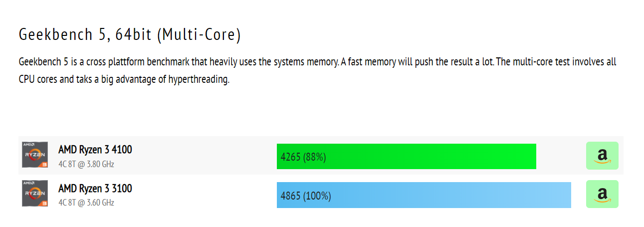Click the empty area right of the green bar
Screen dimensions: 644x227
[560, 157]
